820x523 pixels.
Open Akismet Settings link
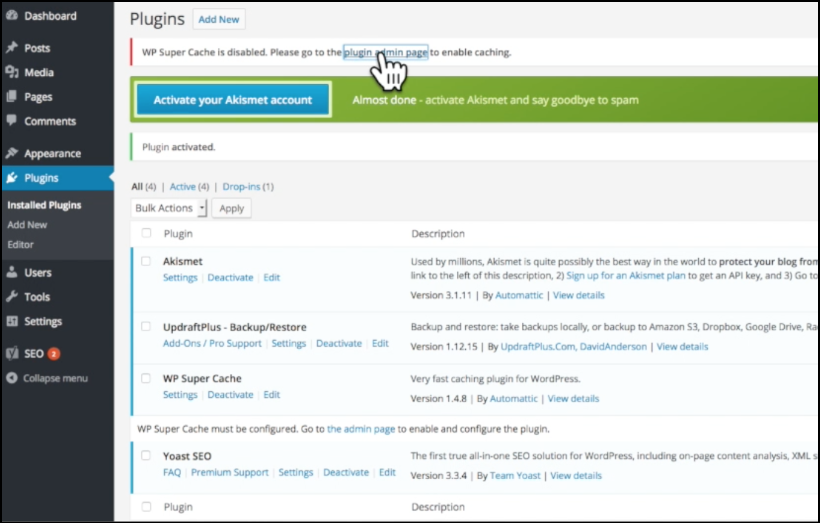(x=180, y=277)
